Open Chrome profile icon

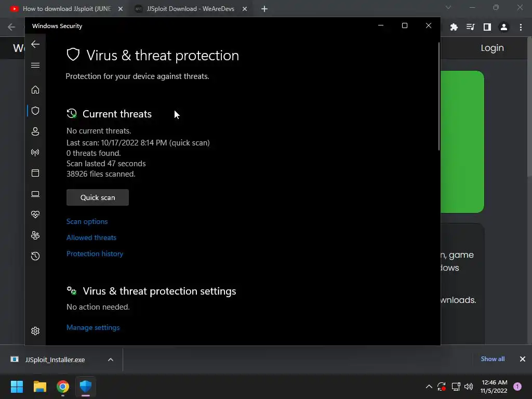[504, 27]
